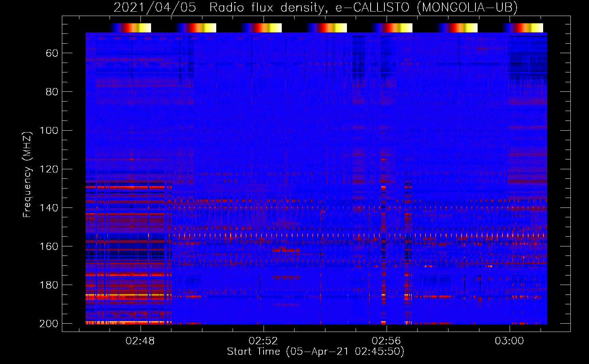Click the 80 frequency tick label
Image resolution: width=589 pixels, height=364 pixels.
point(52,92)
